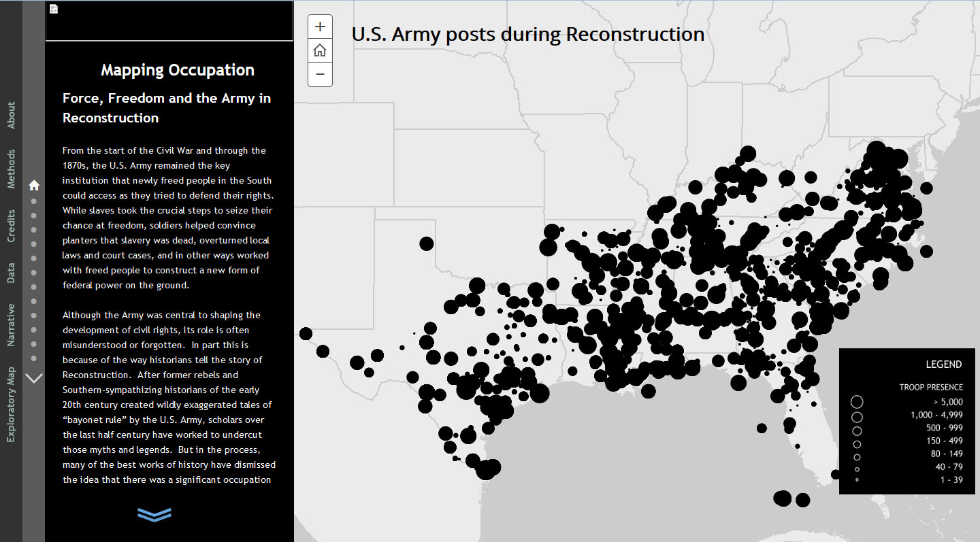Screen dimensions: 980x542
Task: Click the "40 - 79" legend entry
Action: click(949, 467)
